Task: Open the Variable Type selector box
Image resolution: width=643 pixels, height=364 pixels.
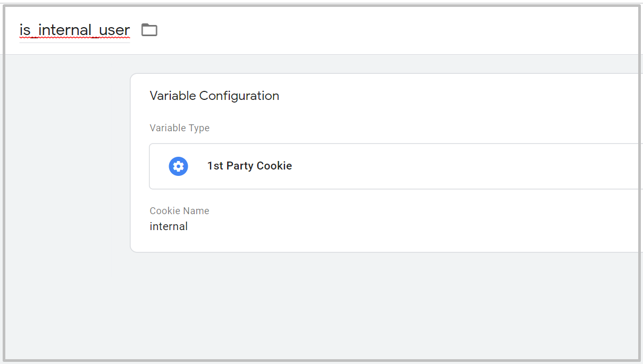Action: pos(396,166)
